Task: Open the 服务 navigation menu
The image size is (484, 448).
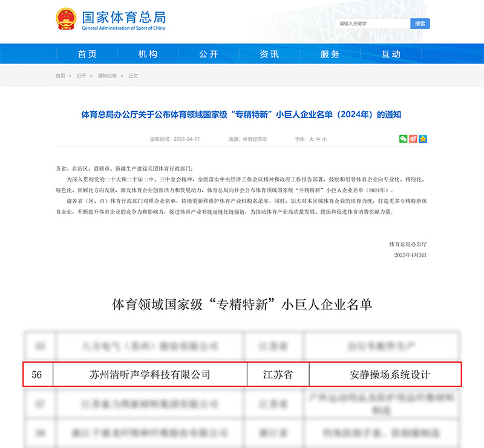Action: coord(329,53)
